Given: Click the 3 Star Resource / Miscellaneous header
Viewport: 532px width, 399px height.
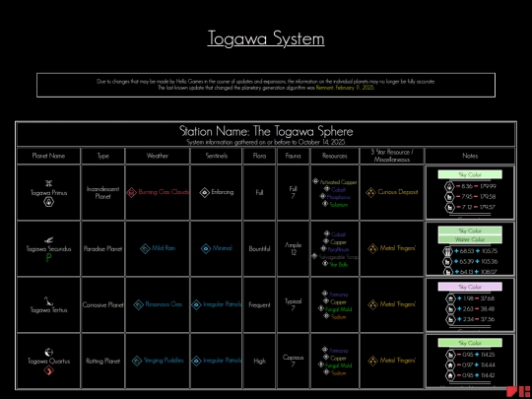Looking at the screenshot, I should pyautogui.click(x=392, y=156).
